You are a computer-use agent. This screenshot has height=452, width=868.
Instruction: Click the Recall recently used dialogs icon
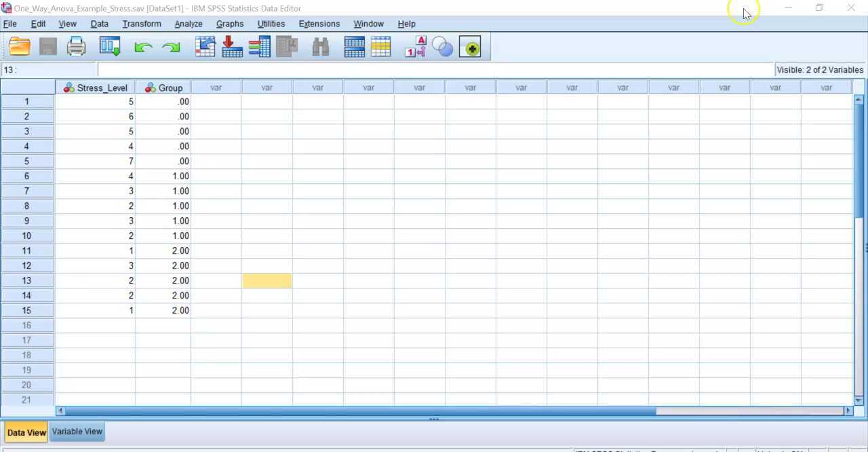pos(110,46)
